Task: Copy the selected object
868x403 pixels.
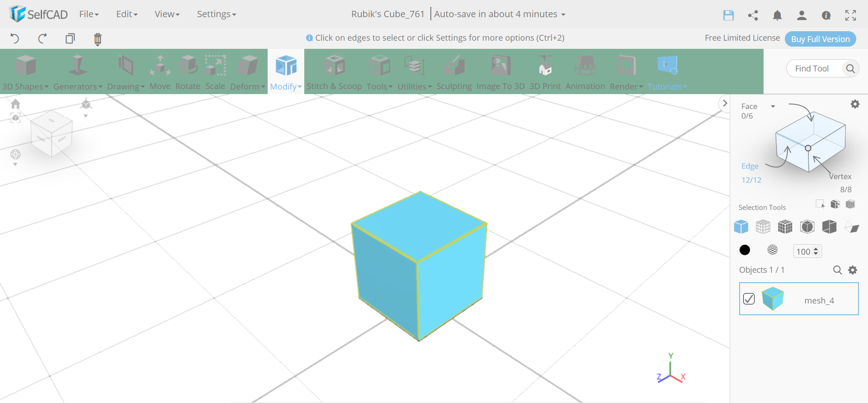Action: point(70,38)
